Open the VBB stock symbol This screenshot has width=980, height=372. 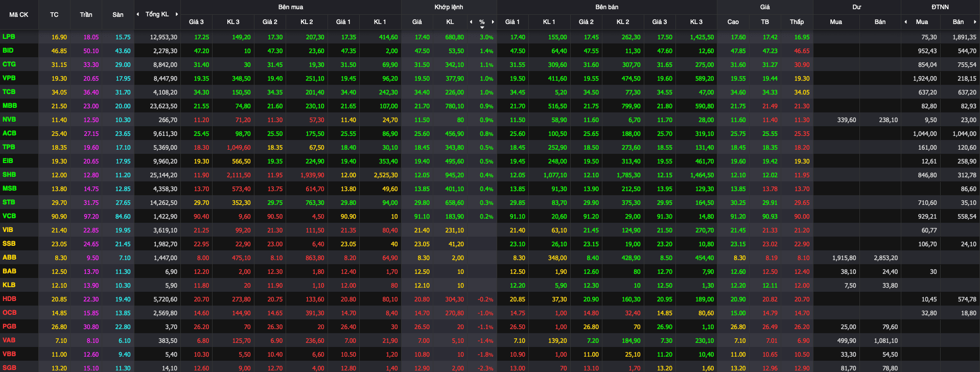pos(9,354)
